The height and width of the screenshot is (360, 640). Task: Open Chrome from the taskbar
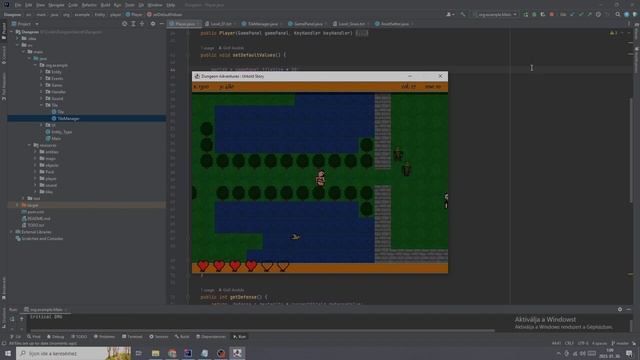point(172,353)
